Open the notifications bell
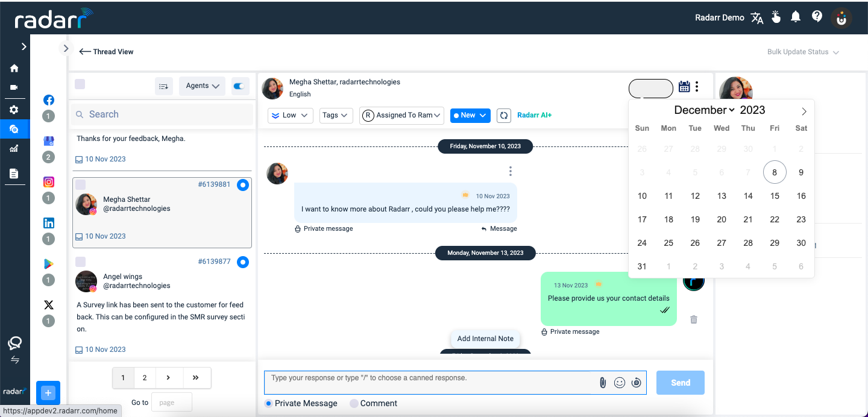This screenshot has width=868, height=417. tap(796, 17)
